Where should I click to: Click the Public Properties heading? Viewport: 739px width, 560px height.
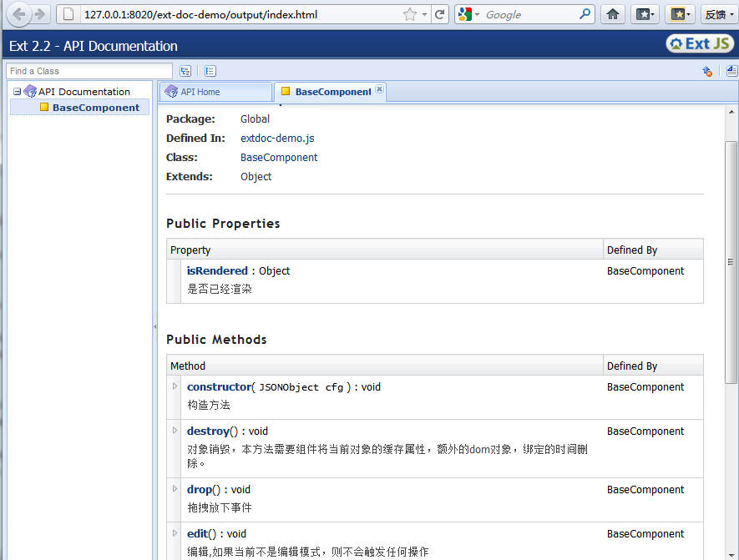(x=223, y=223)
